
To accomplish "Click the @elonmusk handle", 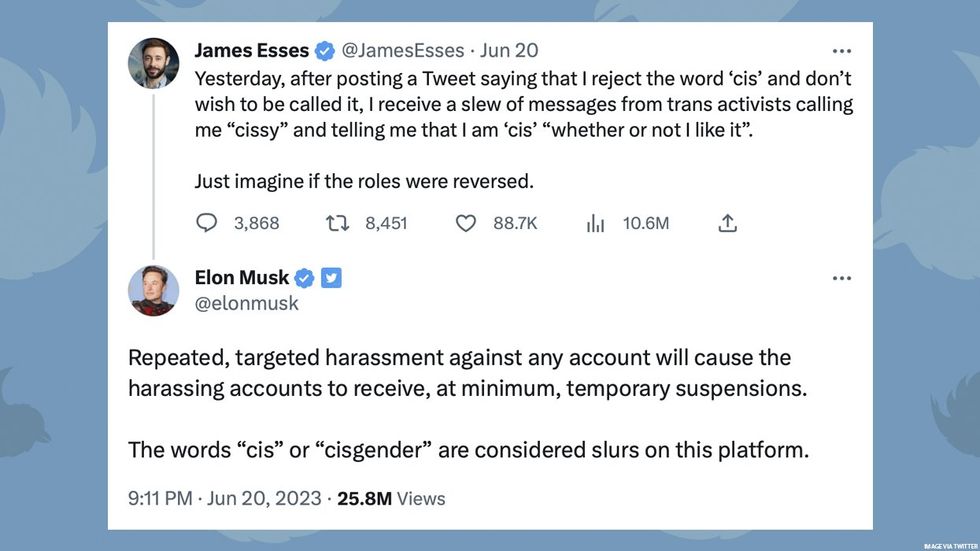I will coord(246,303).
